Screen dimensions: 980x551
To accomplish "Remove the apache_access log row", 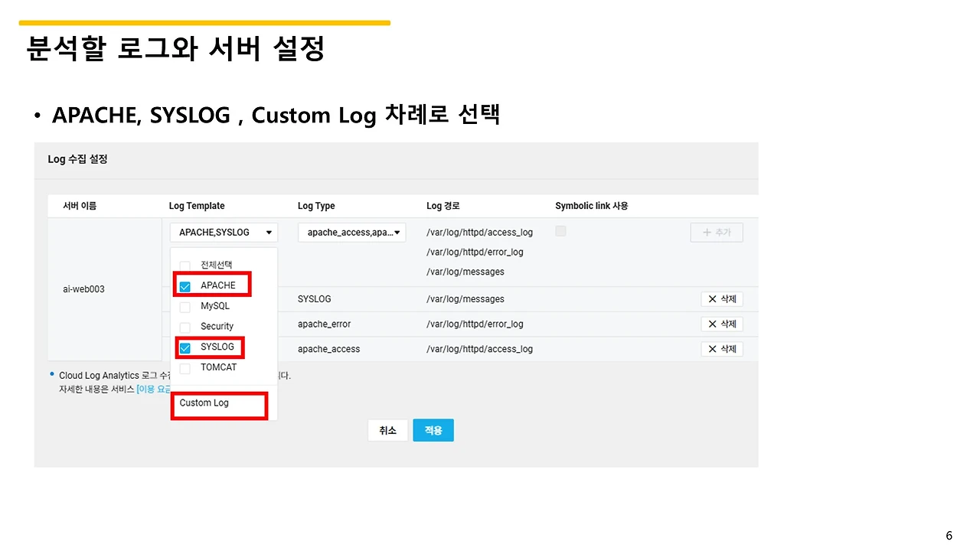I will pyautogui.click(x=722, y=349).
